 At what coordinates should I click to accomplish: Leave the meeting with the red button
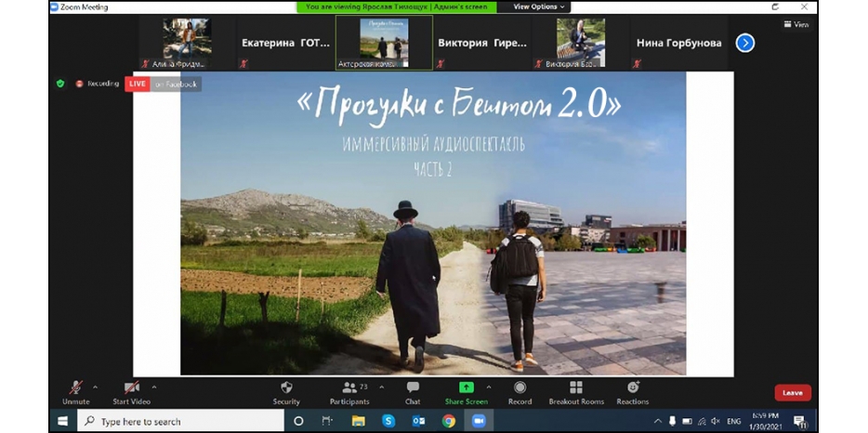pyautogui.click(x=793, y=392)
